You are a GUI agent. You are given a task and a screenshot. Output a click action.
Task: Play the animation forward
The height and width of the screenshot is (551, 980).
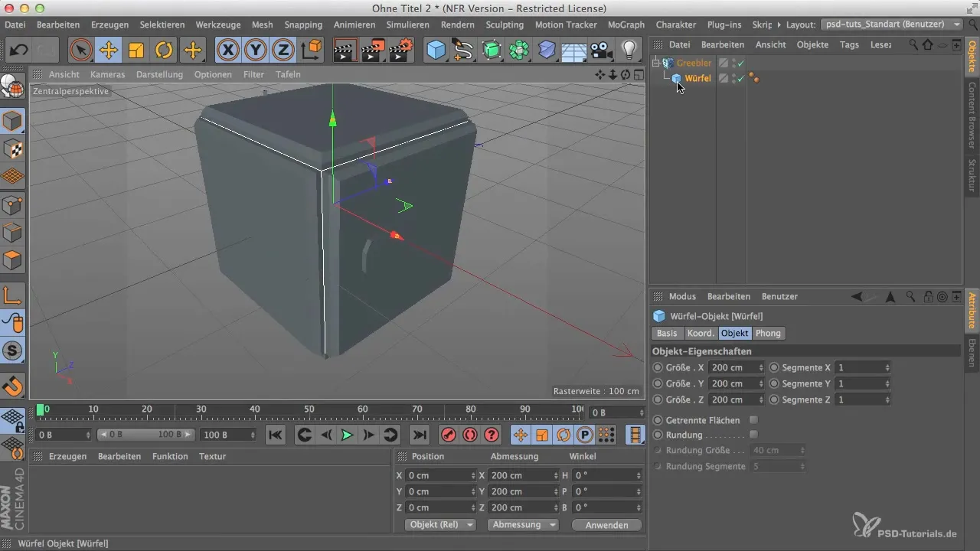(347, 435)
